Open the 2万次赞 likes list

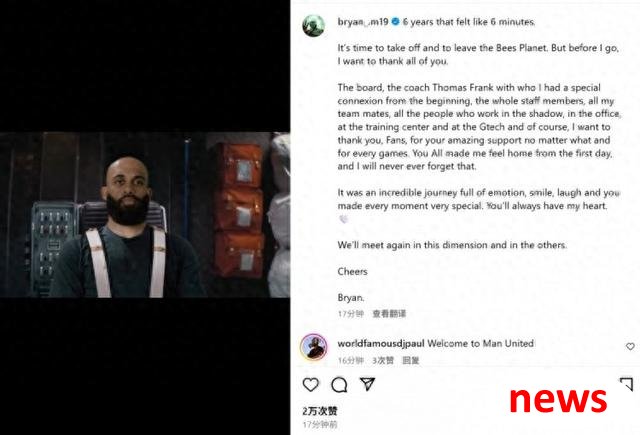pyautogui.click(x=320, y=411)
